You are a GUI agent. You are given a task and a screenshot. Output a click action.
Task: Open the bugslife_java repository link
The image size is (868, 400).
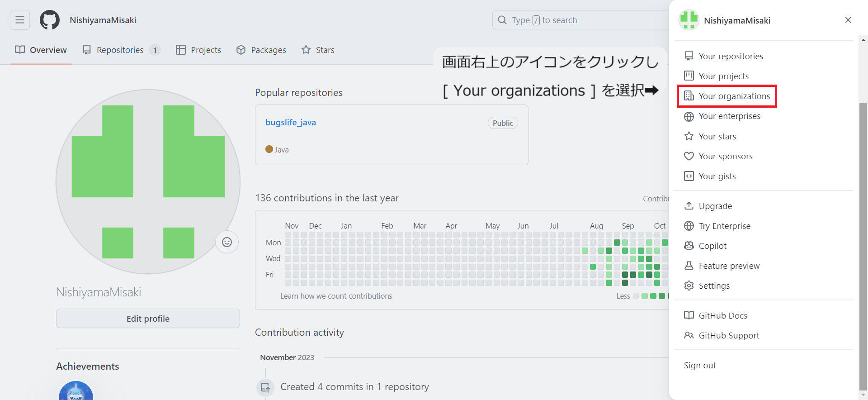pyautogui.click(x=291, y=122)
